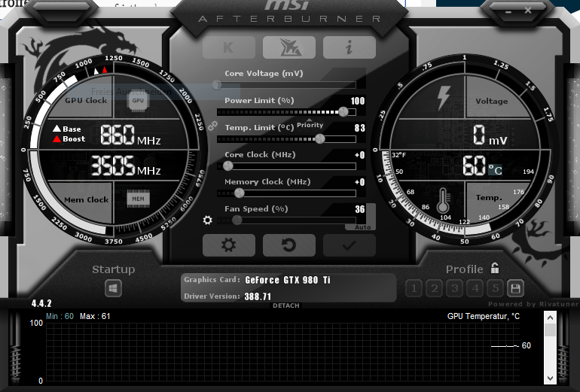Click the Memory Clock value +0
Image resolution: width=580 pixels, height=392 pixels.
(x=359, y=182)
